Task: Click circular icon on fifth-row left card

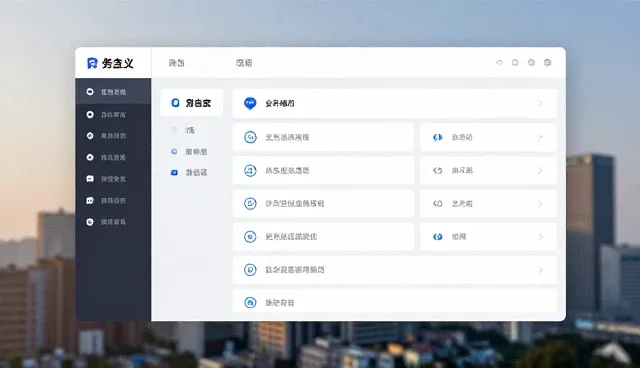Action: [250, 237]
